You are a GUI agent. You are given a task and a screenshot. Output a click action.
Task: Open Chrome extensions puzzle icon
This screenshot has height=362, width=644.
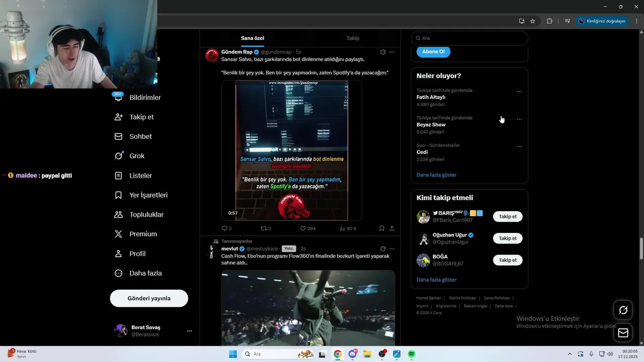549,21
